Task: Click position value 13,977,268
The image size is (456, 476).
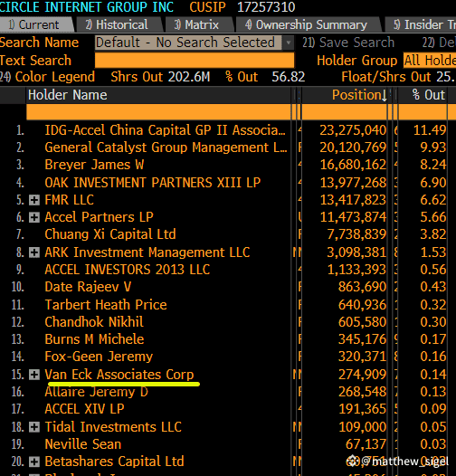Action: pyautogui.click(x=353, y=183)
